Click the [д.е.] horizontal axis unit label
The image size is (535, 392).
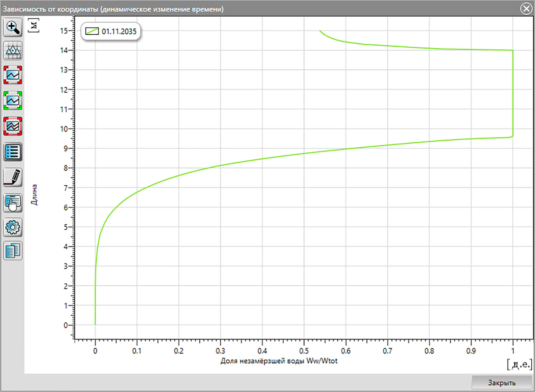pos(520,365)
